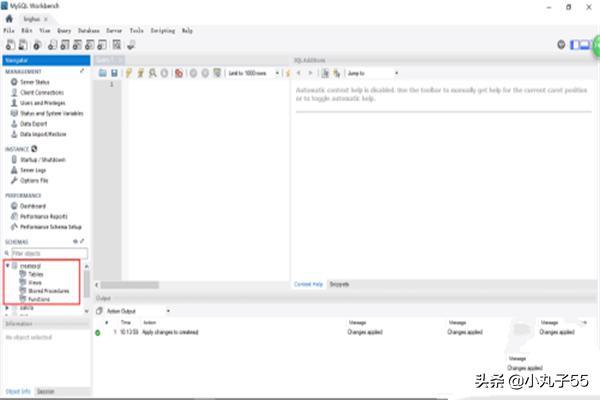The image size is (600, 400).
Task: Go to the Workbench home screen icon
Action: 9,19
